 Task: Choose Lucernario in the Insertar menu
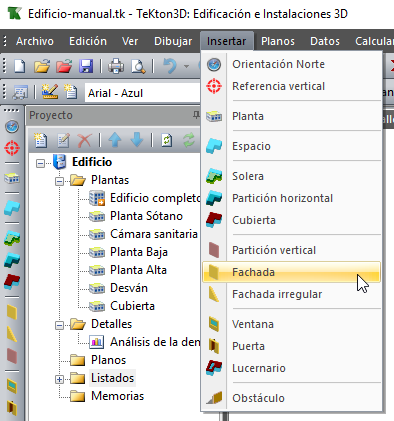pos(292,368)
